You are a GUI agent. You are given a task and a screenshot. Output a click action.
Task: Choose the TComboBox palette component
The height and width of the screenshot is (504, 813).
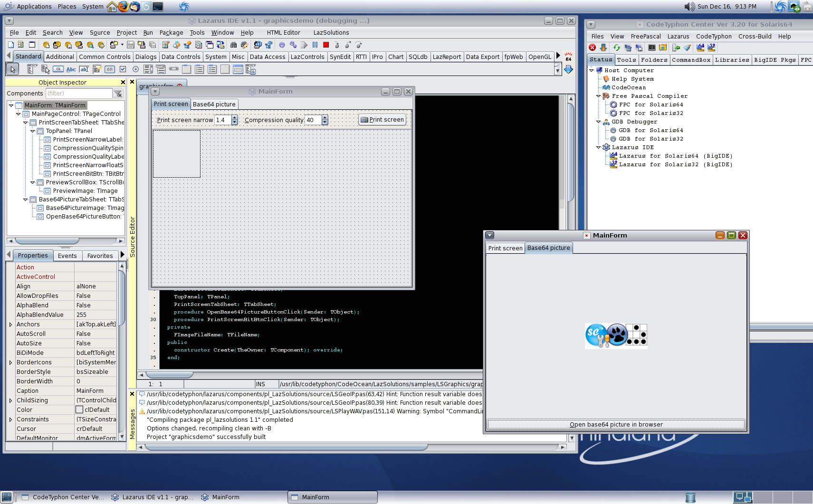click(x=161, y=69)
